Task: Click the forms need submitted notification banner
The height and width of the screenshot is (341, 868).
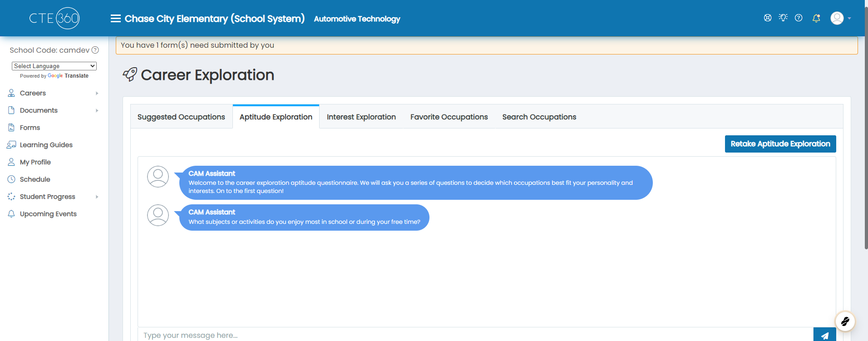Action: (x=487, y=45)
